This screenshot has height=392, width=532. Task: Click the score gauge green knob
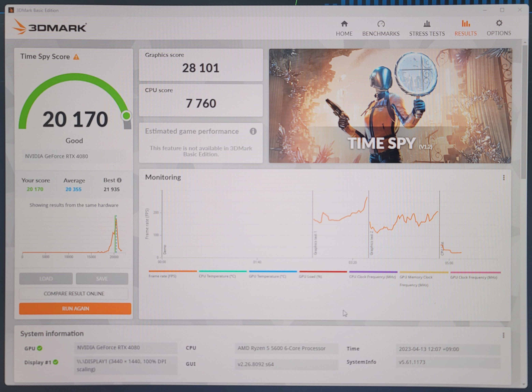[x=126, y=116]
